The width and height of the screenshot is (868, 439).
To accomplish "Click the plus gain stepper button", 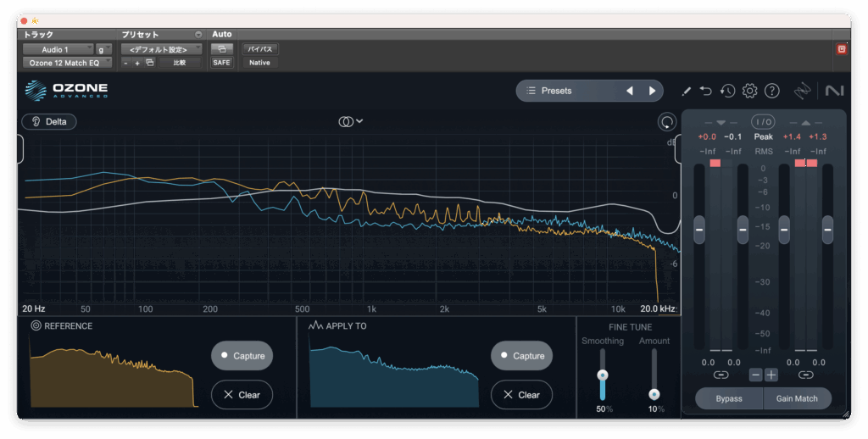I will 771,375.
